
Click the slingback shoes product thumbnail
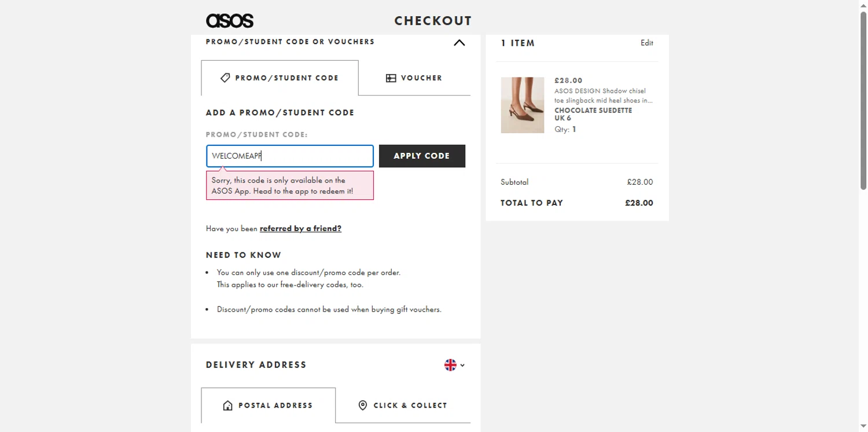[x=523, y=105]
